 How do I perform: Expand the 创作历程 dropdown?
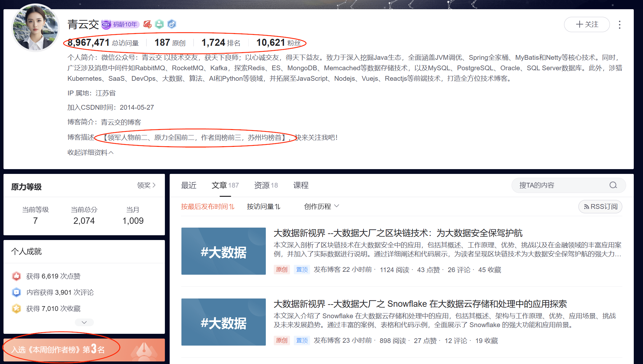pyautogui.click(x=321, y=207)
